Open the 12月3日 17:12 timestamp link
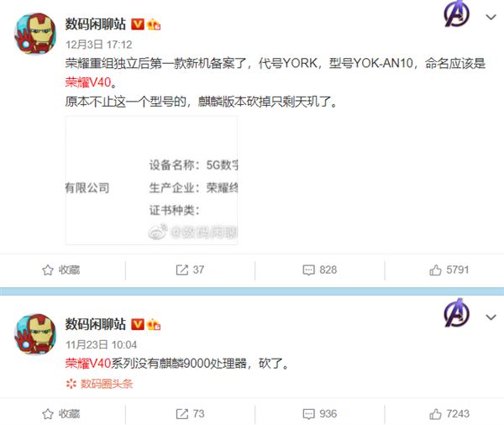Image resolution: width=504 pixels, height=425 pixels. [x=98, y=45]
